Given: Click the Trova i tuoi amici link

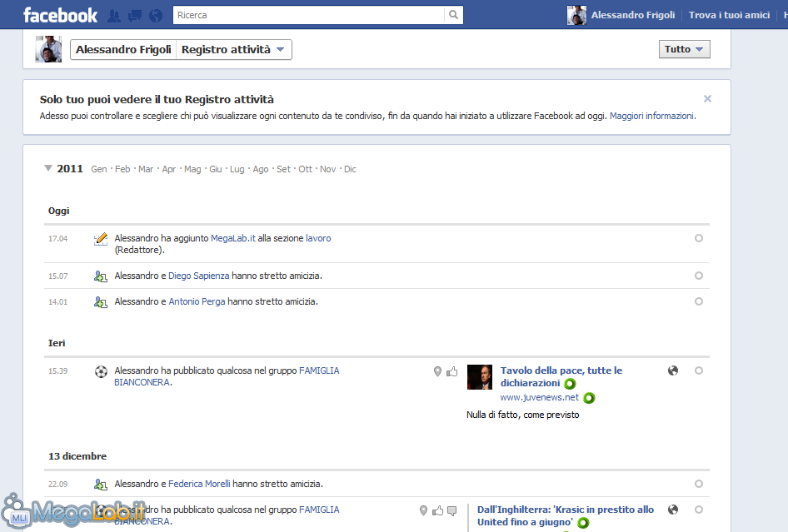Looking at the screenshot, I should pyautogui.click(x=729, y=15).
